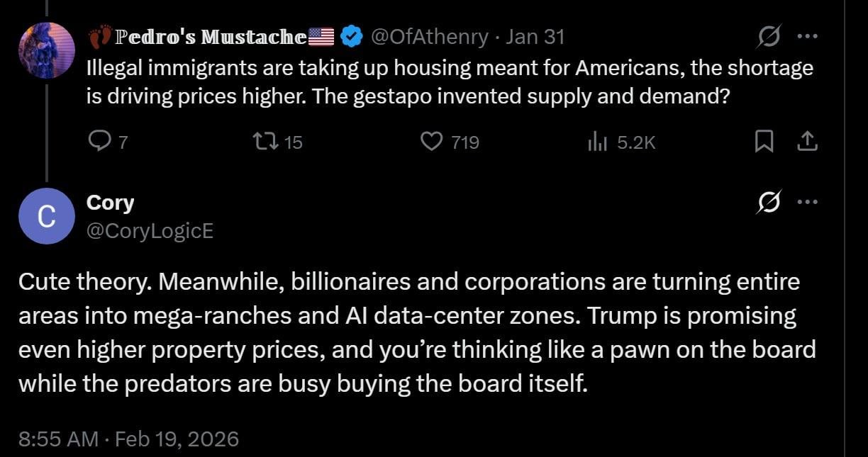The width and height of the screenshot is (868, 457).
Task: Open more options menu on Cory's tweet
Action: pyautogui.click(x=807, y=203)
